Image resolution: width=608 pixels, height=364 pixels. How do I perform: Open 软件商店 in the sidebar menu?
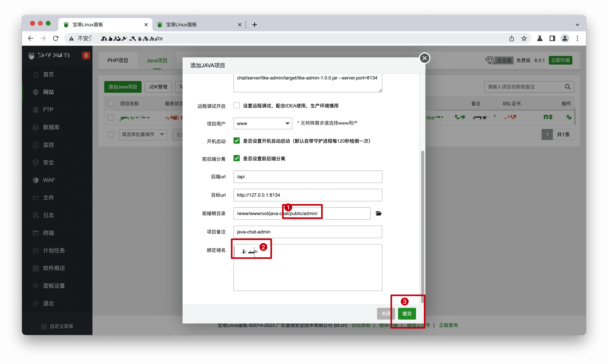click(54, 268)
